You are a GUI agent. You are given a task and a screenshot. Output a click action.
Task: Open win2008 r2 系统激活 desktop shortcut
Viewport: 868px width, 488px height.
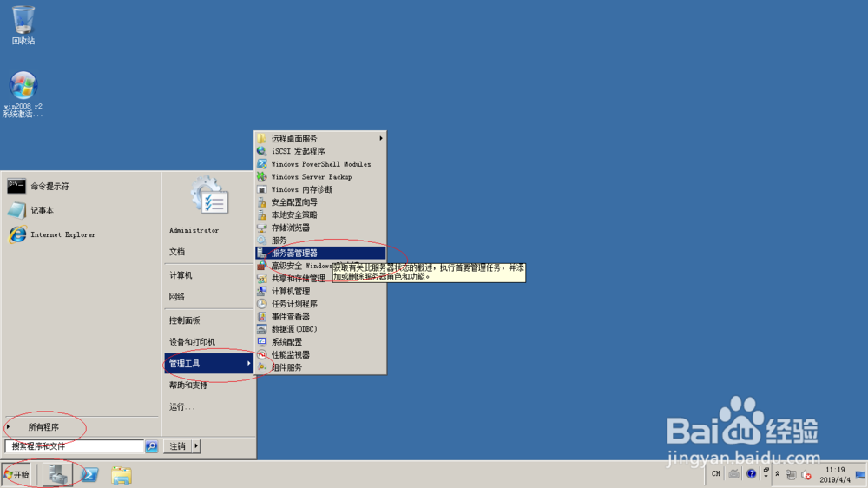click(x=23, y=94)
